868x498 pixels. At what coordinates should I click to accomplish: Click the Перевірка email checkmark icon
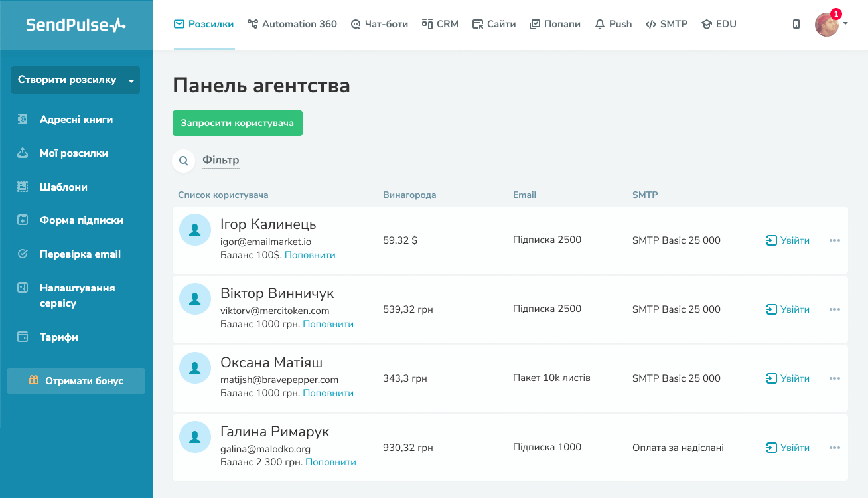(x=23, y=254)
